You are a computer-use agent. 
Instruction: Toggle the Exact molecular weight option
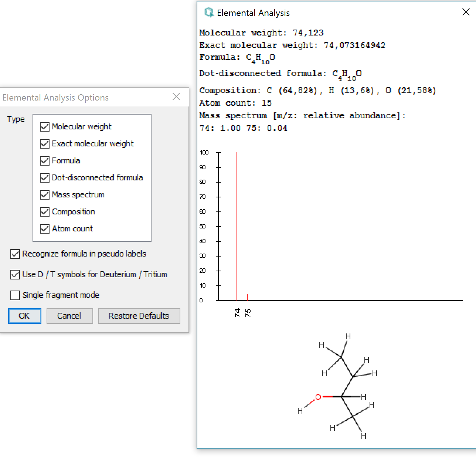[45, 144]
